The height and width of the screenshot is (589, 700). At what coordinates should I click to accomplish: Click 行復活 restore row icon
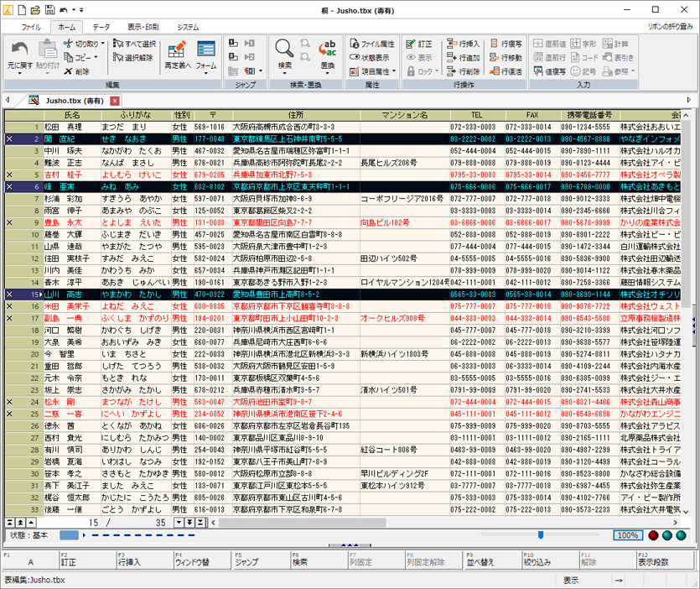coord(495,71)
